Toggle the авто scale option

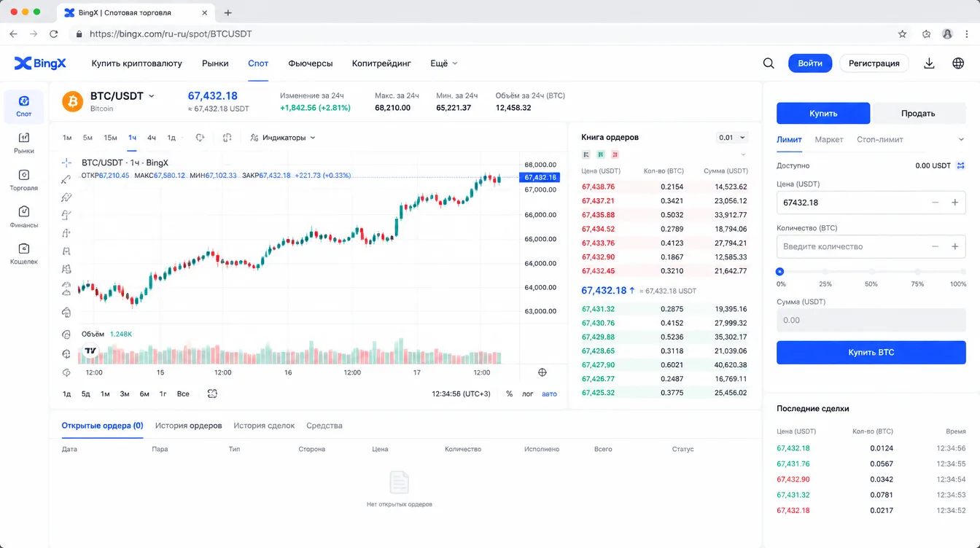point(549,394)
